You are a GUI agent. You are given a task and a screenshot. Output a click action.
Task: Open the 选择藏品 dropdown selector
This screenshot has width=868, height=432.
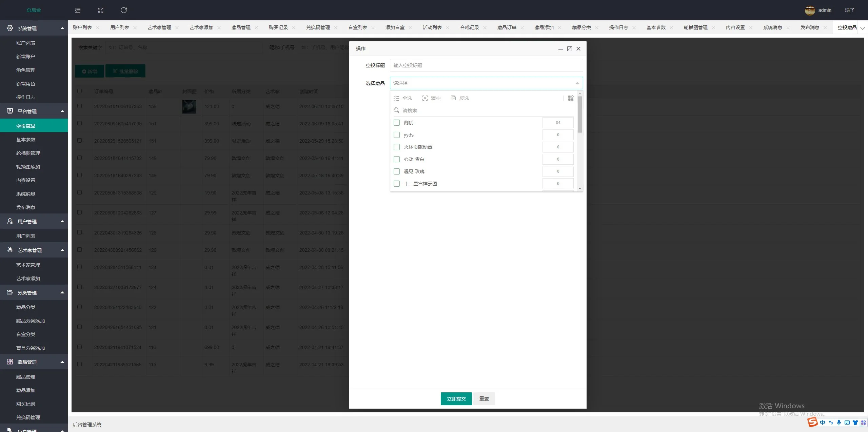pyautogui.click(x=486, y=83)
